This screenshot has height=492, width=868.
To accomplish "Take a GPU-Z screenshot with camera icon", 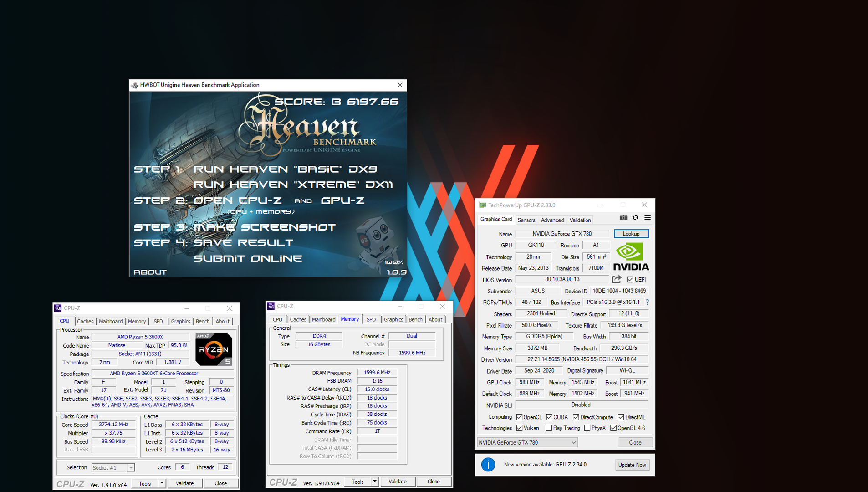I will 623,218.
